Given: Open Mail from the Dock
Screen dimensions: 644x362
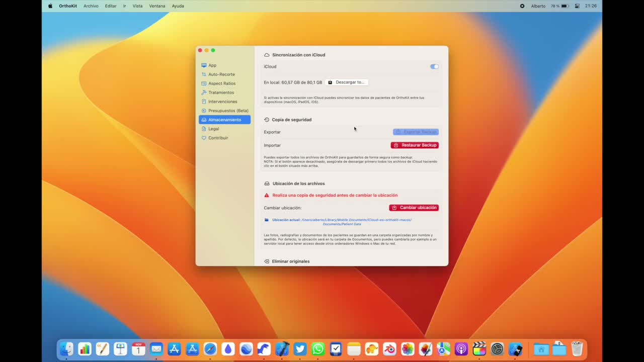Looking at the screenshot, I should pos(156,348).
